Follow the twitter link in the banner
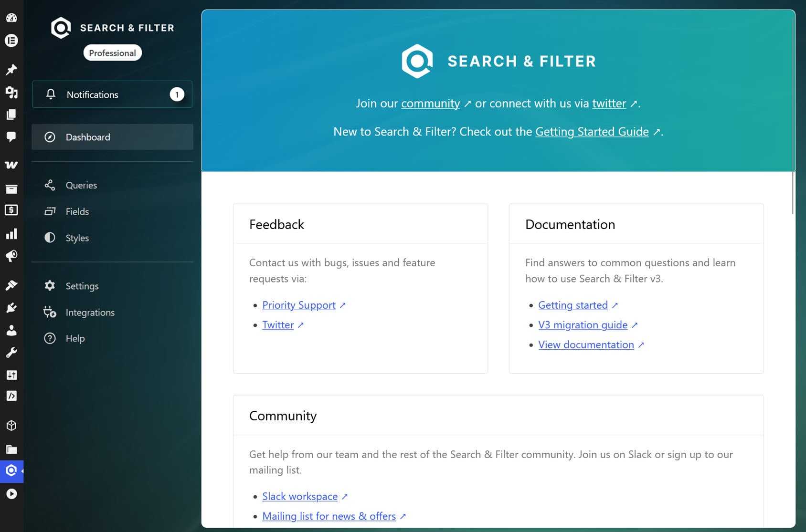 (609, 104)
